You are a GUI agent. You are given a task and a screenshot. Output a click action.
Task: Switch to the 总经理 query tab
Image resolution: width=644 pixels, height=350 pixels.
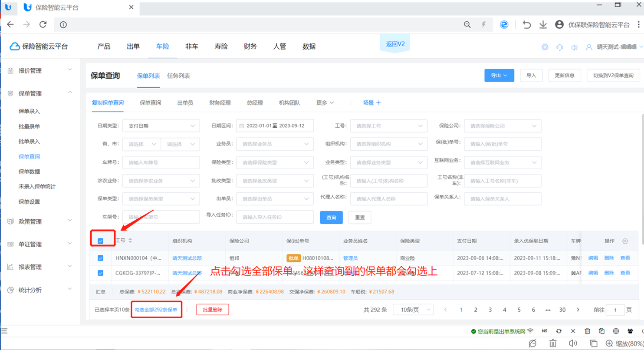tap(255, 103)
